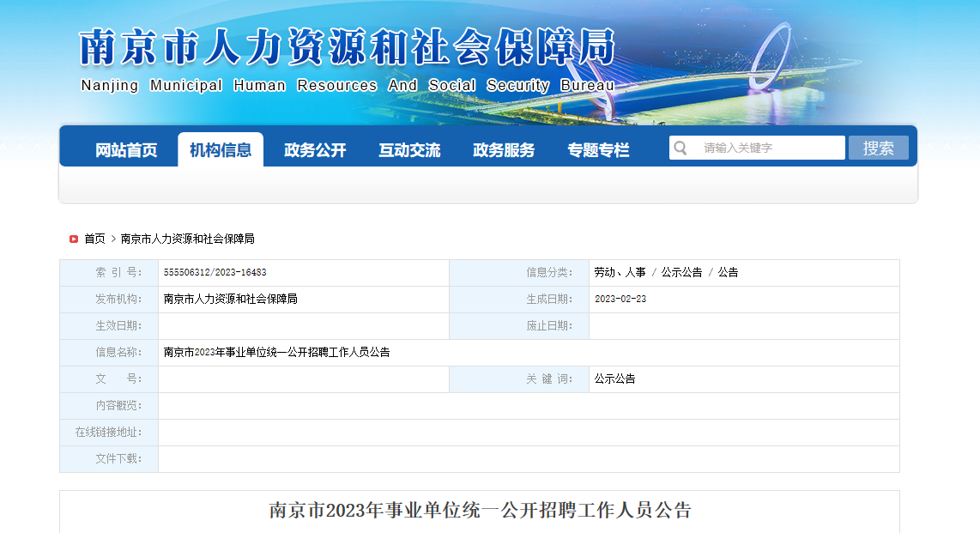980x533 pixels.
Task: Click the 生成日期 value 2023-02-23
Action: tap(620, 299)
